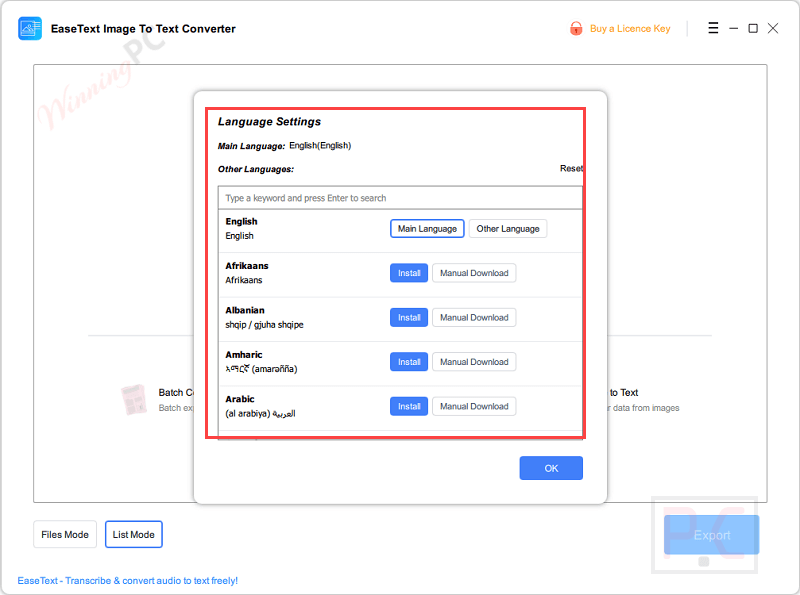Click the EaseText app logo icon
Image resolution: width=800 pixels, height=595 pixels.
30,28
